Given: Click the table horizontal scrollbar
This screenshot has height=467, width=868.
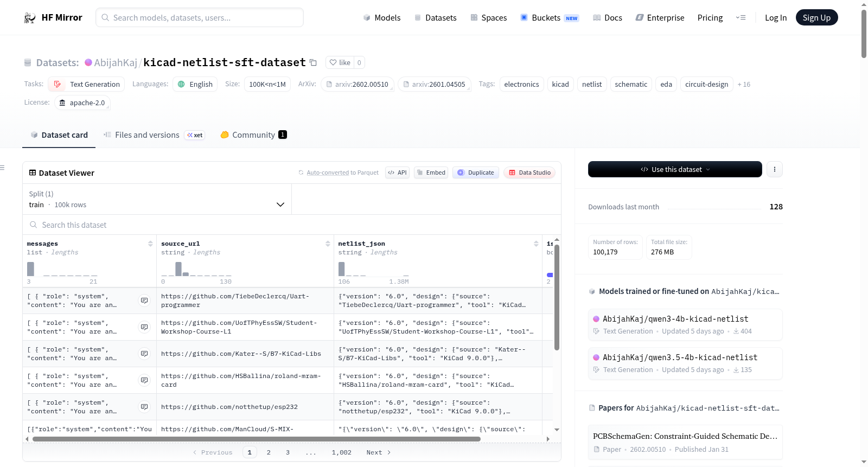Looking at the screenshot, I should (x=257, y=439).
